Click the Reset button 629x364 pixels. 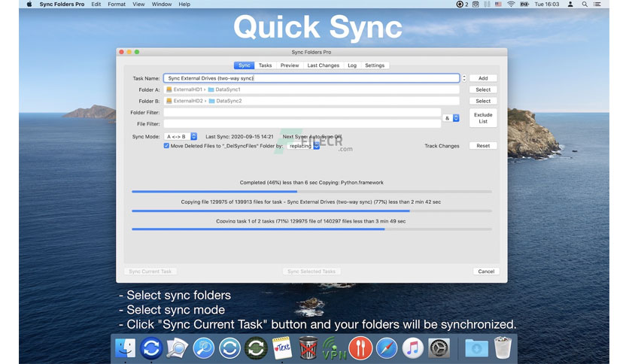(x=483, y=145)
